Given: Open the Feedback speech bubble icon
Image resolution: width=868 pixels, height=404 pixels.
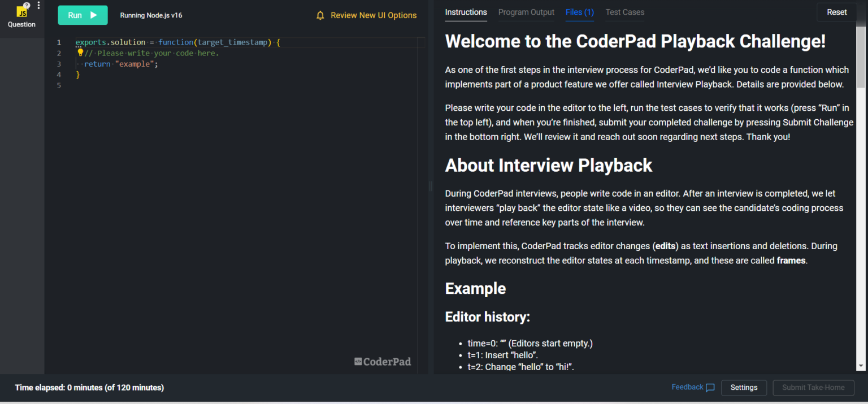Looking at the screenshot, I should point(710,387).
